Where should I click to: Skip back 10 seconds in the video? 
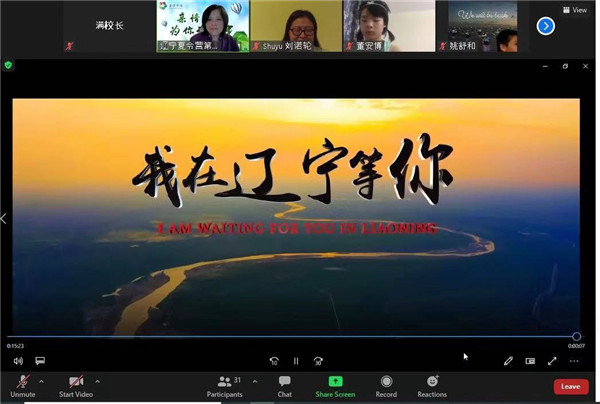(x=274, y=361)
